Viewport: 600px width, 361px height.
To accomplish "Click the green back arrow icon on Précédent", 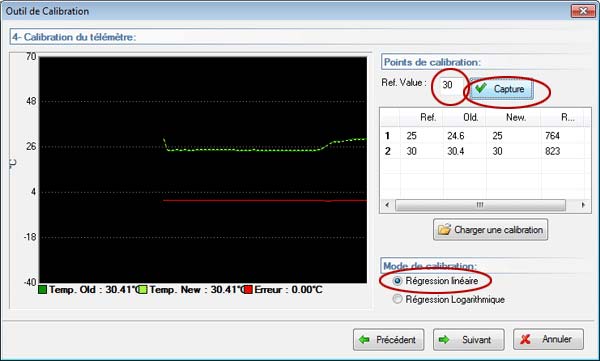I will pos(364,340).
